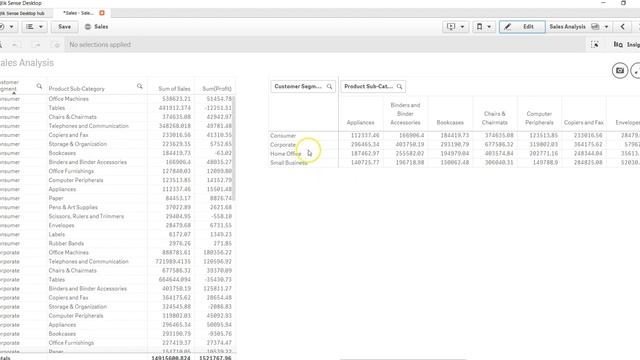Click Telephones and Communication in first Consumer row

(89, 126)
